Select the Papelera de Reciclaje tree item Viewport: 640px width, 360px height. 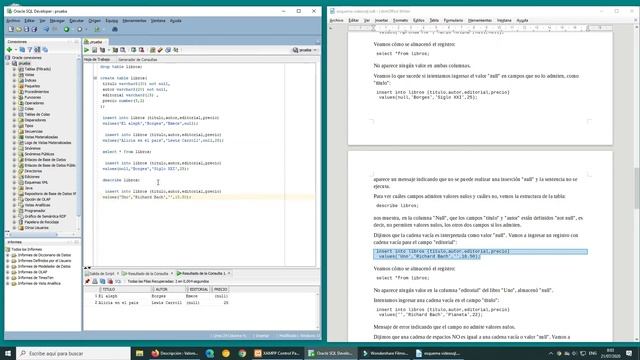42,222
